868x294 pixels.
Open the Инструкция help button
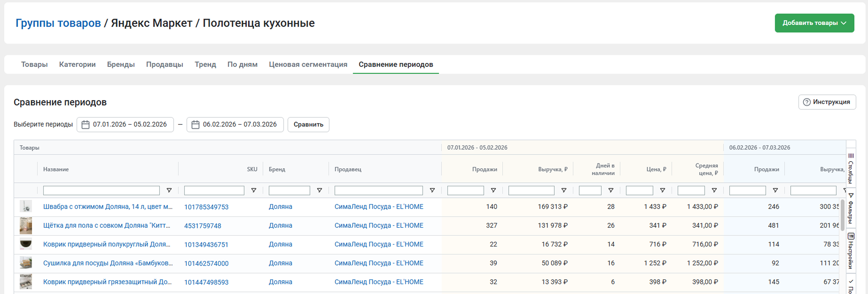(x=827, y=102)
